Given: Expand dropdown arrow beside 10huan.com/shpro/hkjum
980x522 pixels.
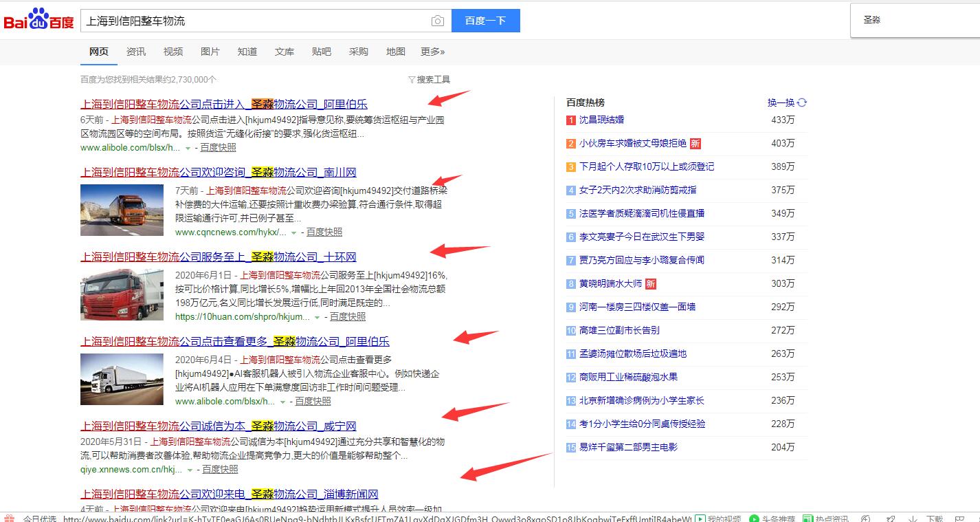Looking at the screenshot, I should (317, 318).
